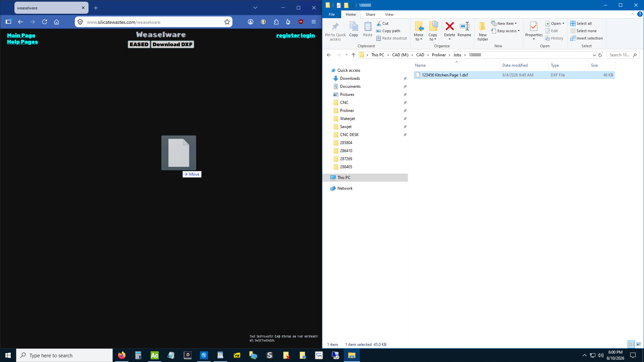Open Waterjet folder in Quick access
644x362 pixels.
click(x=347, y=119)
